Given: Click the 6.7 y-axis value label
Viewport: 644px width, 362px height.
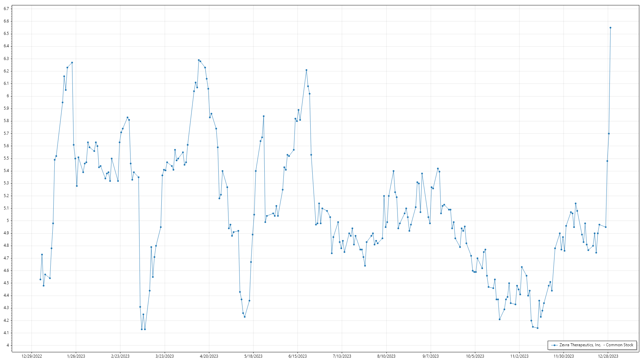Looking at the screenshot, I should coord(6,9).
